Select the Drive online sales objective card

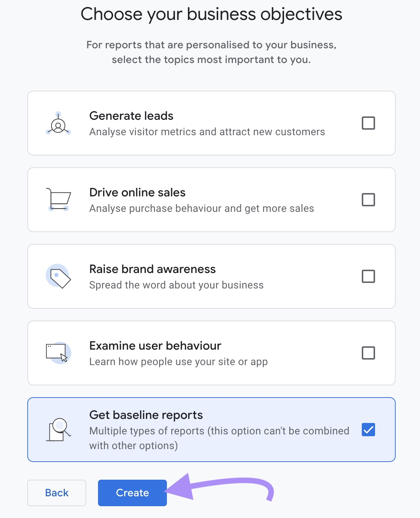click(211, 200)
